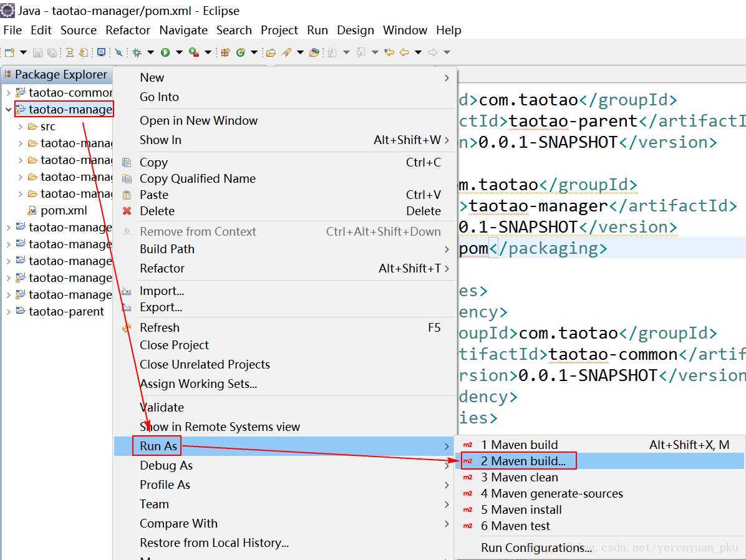Click the Previous Annotation toolbar icon
The image size is (746, 560).
pyautogui.click(x=361, y=52)
